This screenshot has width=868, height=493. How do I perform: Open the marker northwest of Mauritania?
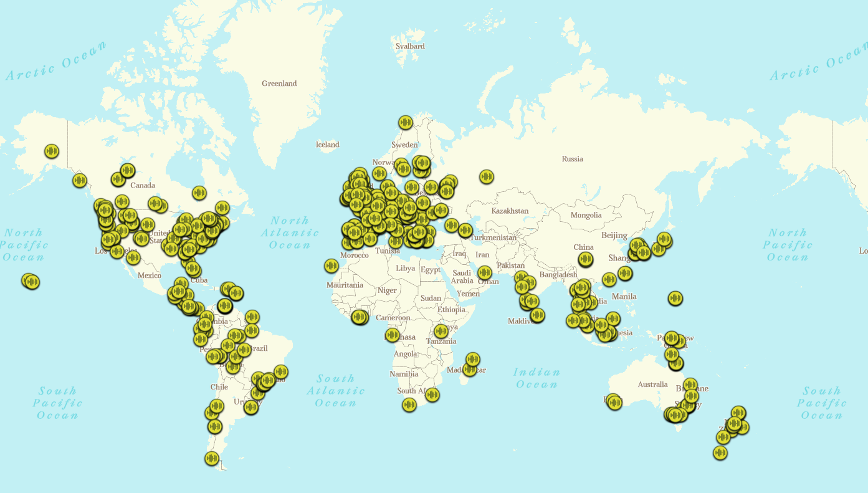331,266
